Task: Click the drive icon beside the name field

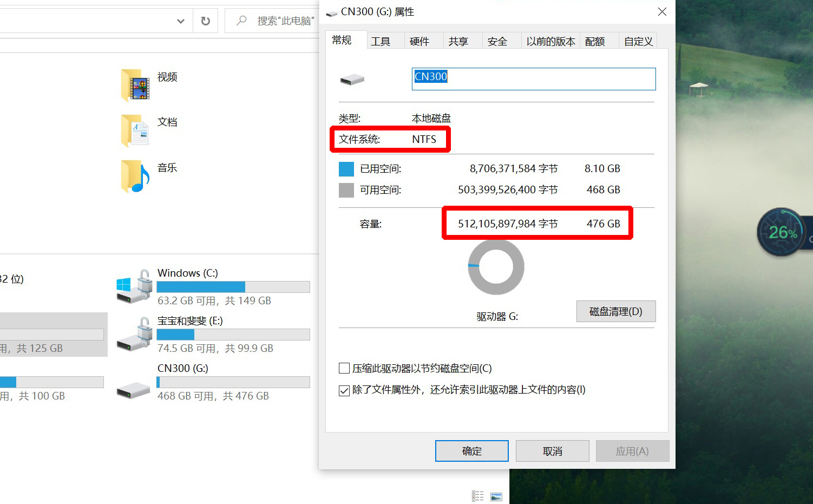Action: pyautogui.click(x=352, y=80)
